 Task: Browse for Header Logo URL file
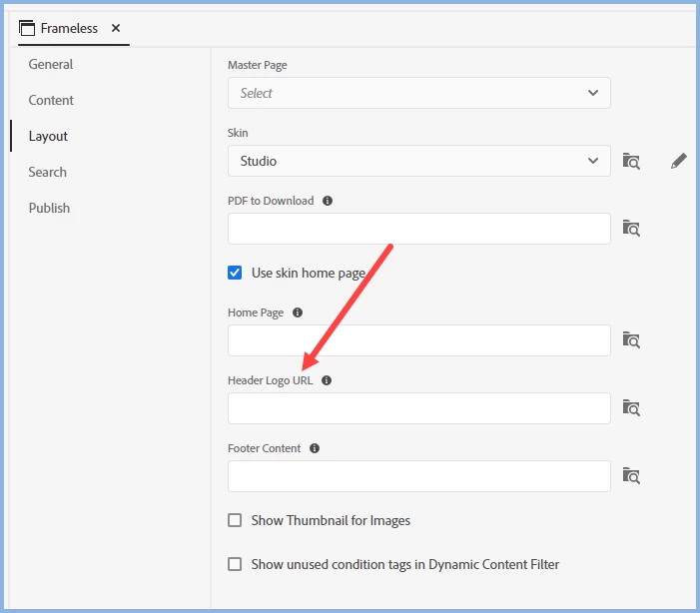631,407
